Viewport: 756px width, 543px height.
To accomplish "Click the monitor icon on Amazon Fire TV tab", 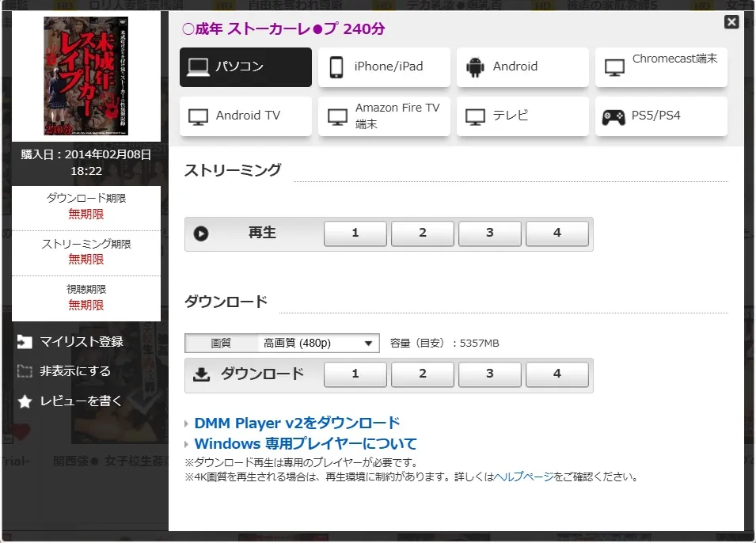I will (x=337, y=117).
